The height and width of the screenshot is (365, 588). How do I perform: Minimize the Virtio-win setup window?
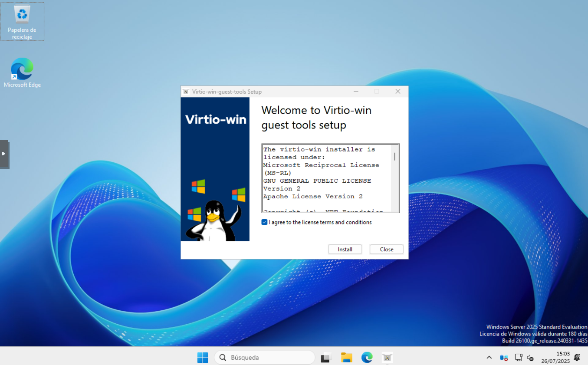[x=356, y=92]
